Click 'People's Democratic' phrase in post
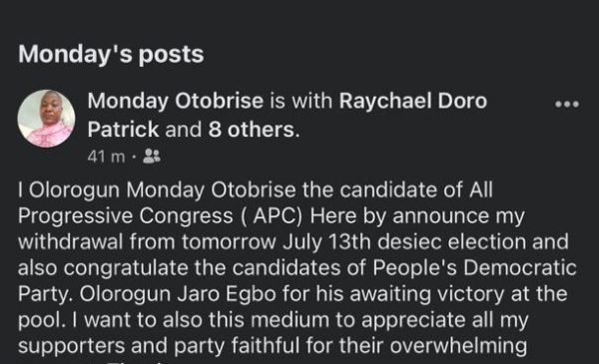This screenshot has height=364, width=599. coord(474,267)
